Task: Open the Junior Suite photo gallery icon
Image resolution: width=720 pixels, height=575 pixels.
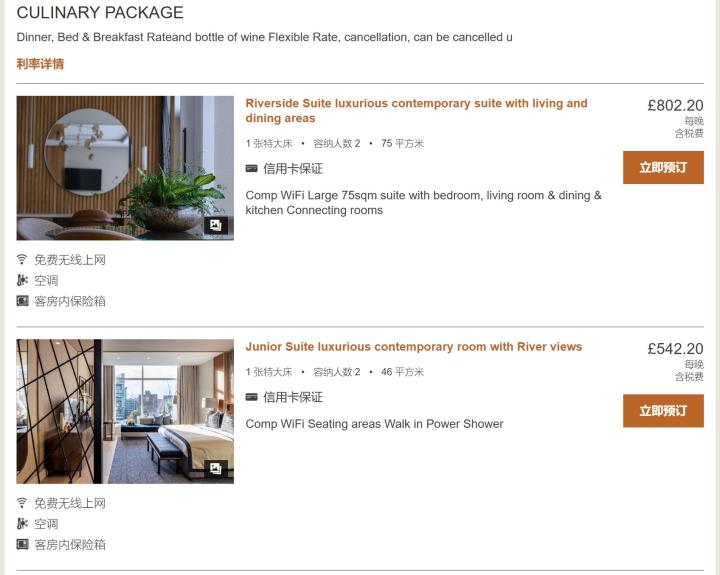Action: coord(216,468)
